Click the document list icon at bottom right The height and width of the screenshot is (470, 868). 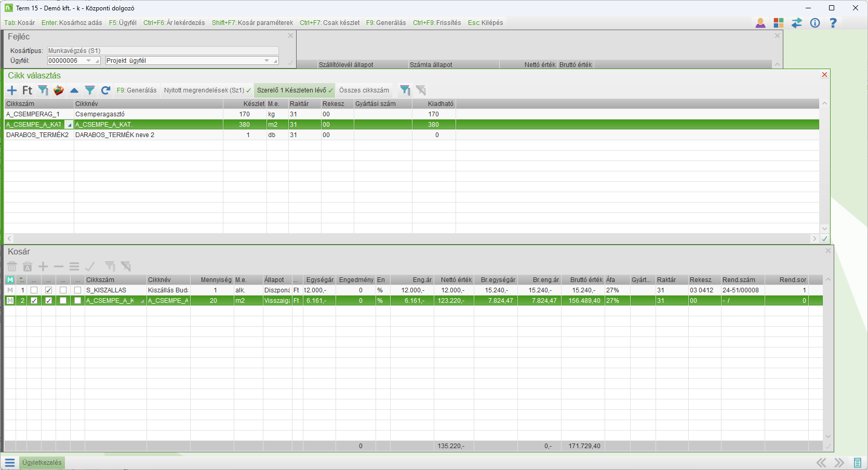(858, 462)
